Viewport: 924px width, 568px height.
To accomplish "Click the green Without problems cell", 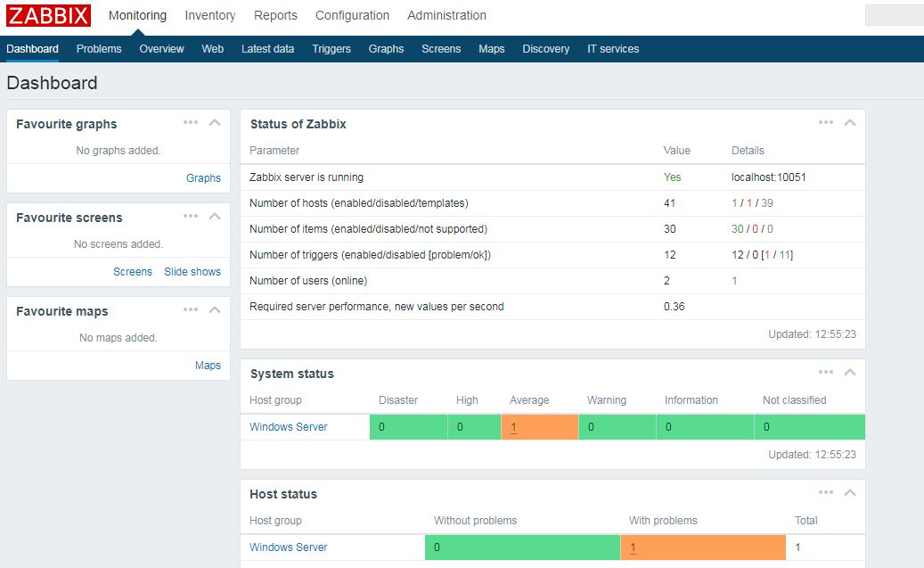I will (x=523, y=547).
